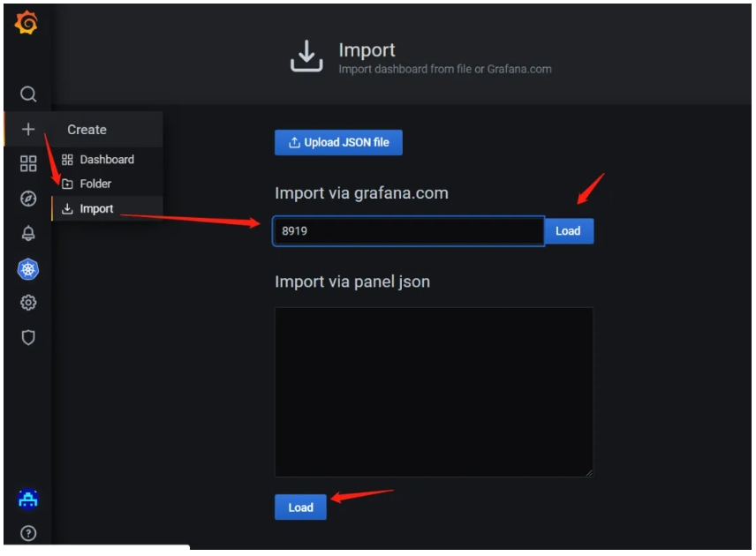Click the Upload JSON file button
The height and width of the screenshot is (556, 756).
(338, 143)
